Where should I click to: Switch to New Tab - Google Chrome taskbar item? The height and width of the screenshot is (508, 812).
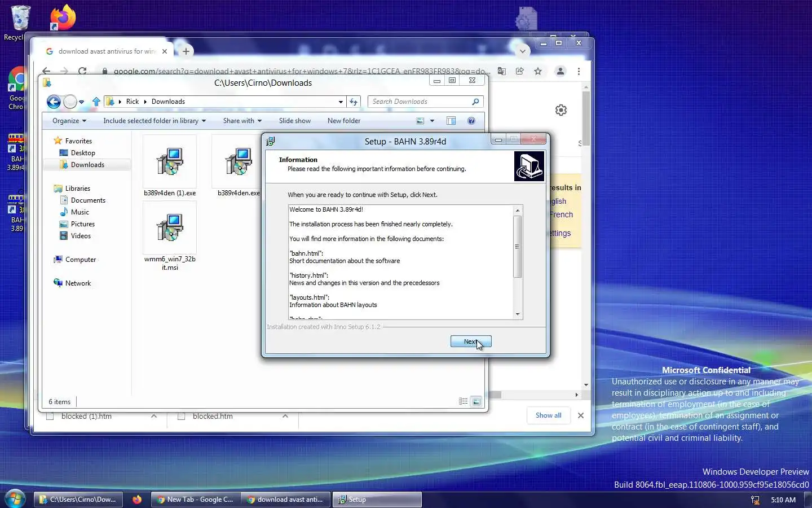click(x=196, y=500)
